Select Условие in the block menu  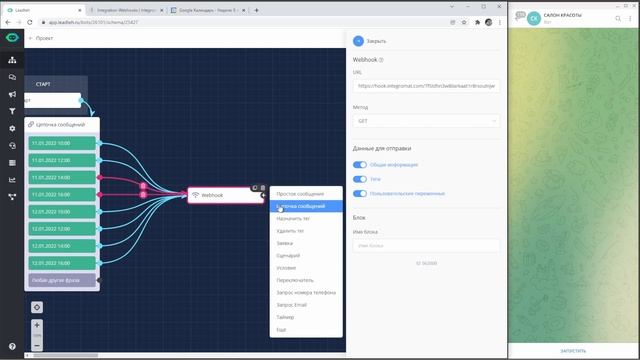coord(306,268)
